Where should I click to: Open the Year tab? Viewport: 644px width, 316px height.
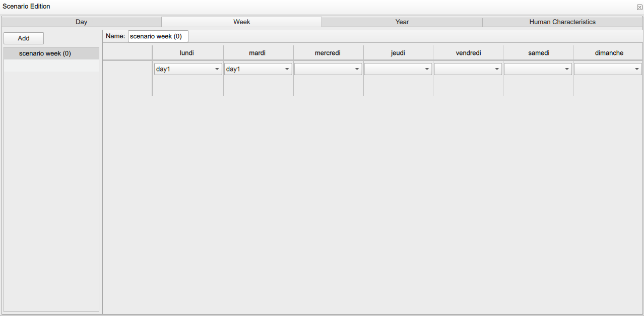[x=402, y=22]
